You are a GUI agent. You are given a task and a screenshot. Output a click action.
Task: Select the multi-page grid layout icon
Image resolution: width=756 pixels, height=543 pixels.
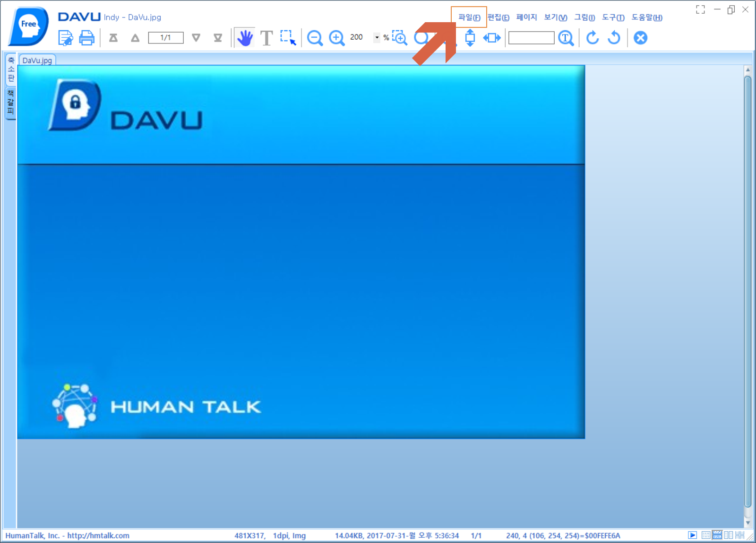tap(740, 535)
